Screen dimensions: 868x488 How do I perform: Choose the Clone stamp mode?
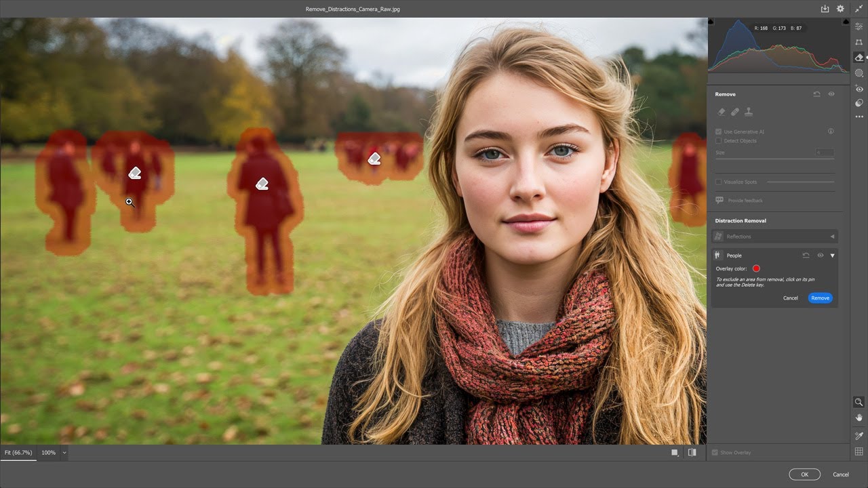(x=749, y=112)
